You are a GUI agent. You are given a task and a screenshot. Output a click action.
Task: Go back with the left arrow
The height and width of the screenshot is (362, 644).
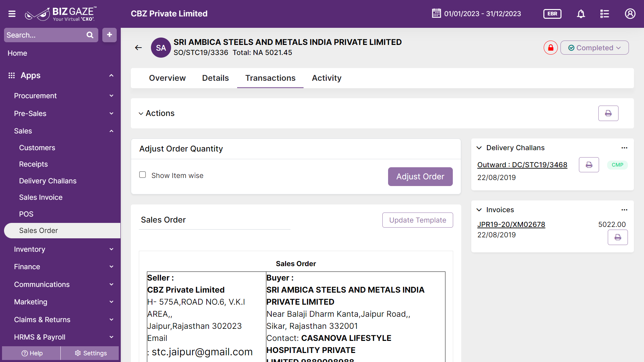(x=139, y=48)
